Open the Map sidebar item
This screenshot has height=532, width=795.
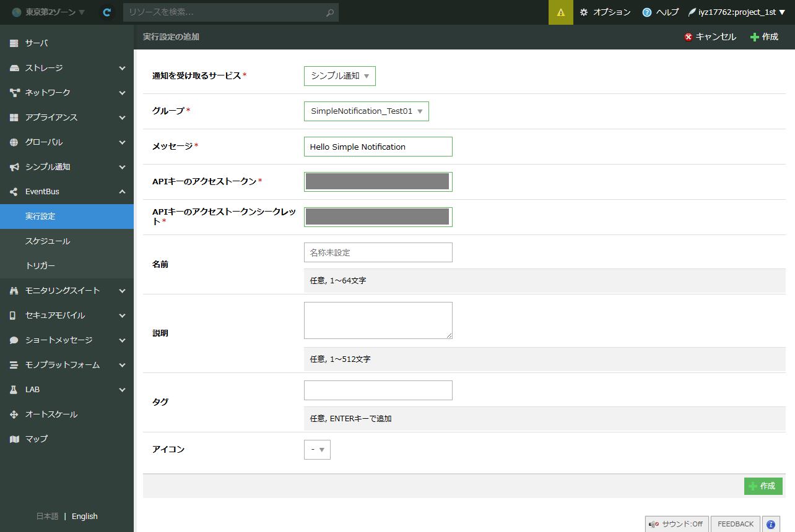click(x=36, y=439)
